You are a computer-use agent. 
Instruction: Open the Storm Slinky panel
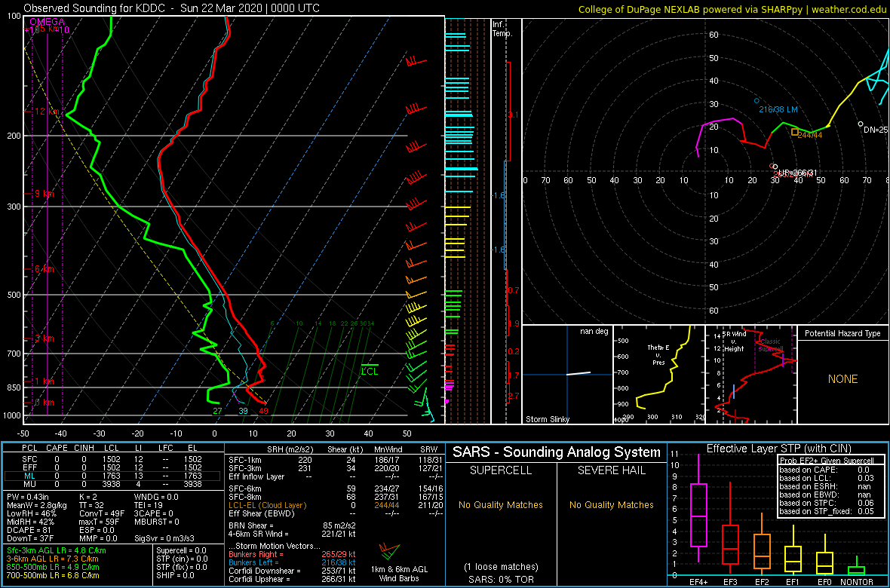(567, 375)
